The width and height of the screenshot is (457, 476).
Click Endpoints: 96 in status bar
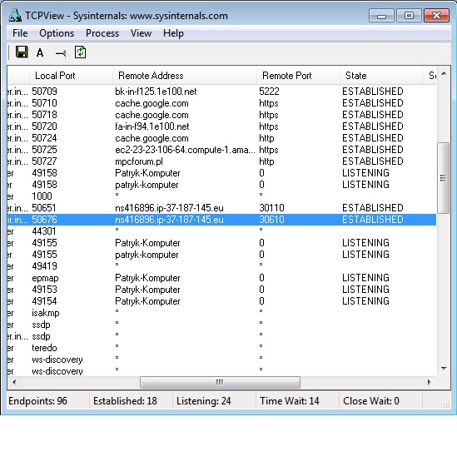[x=38, y=401]
